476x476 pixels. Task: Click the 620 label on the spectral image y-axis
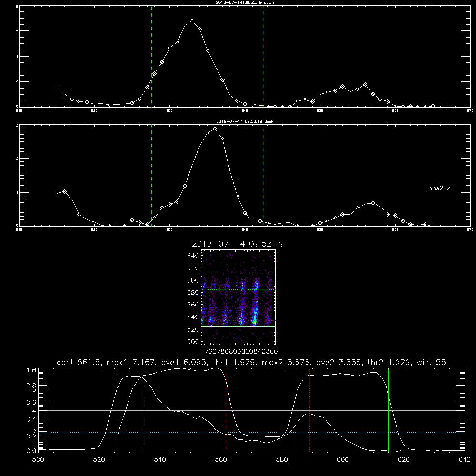193,268
